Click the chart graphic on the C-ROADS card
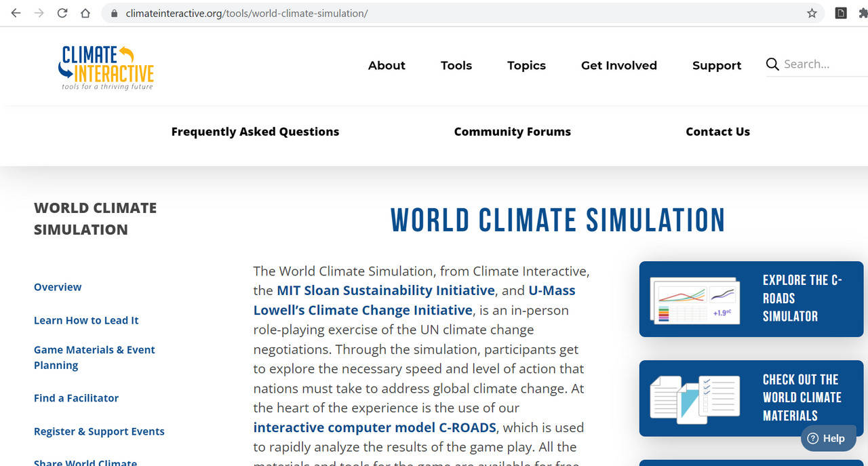The width and height of the screenshot is (868, 466). pos(694,298)
